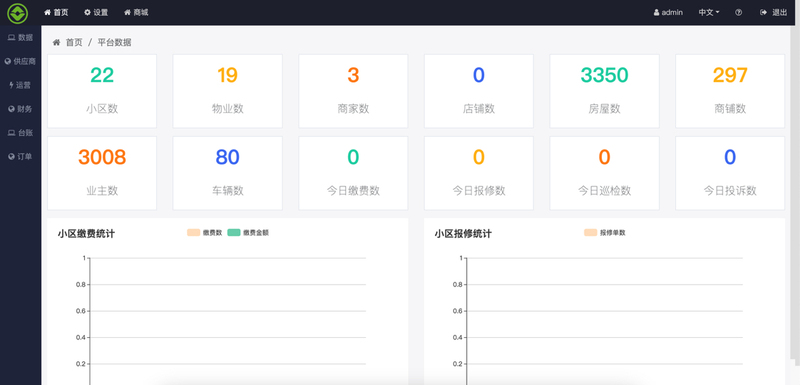The image size is (800, 385).
Task: Select the 业主数 card showing 3008
Action: (102, 173)
